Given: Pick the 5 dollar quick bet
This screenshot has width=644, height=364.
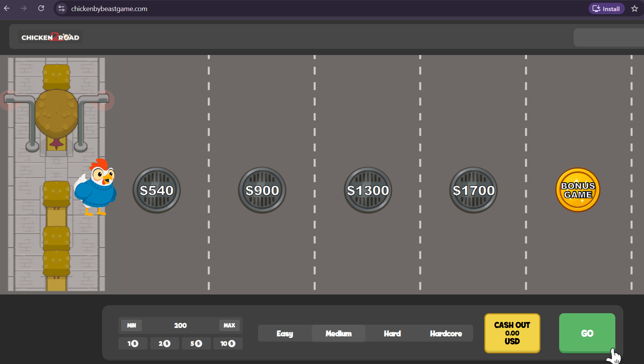Looking at the screenshot, I should [196, 344].
